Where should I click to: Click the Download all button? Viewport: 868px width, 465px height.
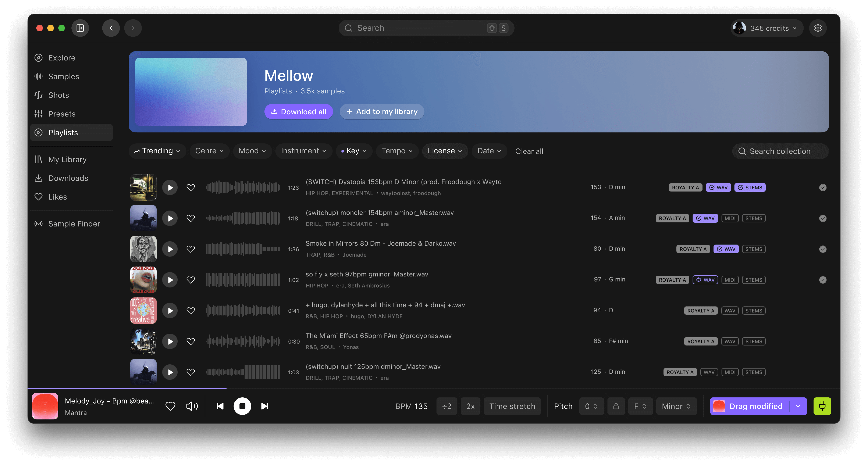[x=299, y=111]
